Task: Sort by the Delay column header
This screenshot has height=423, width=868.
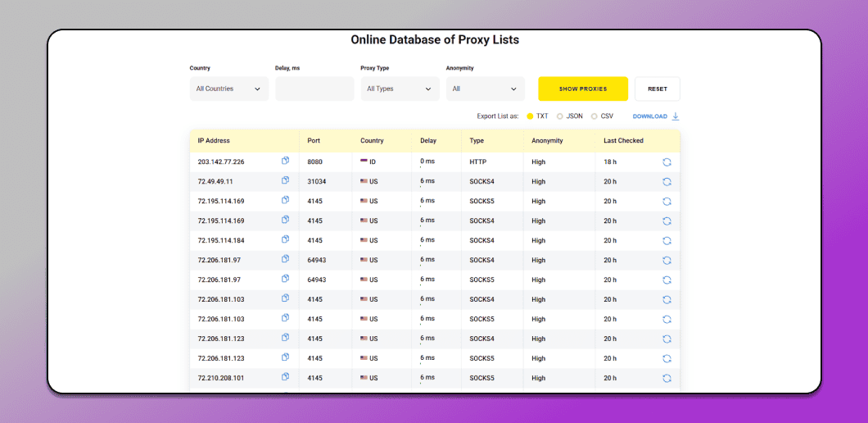Action: click(x=428, y=141)
